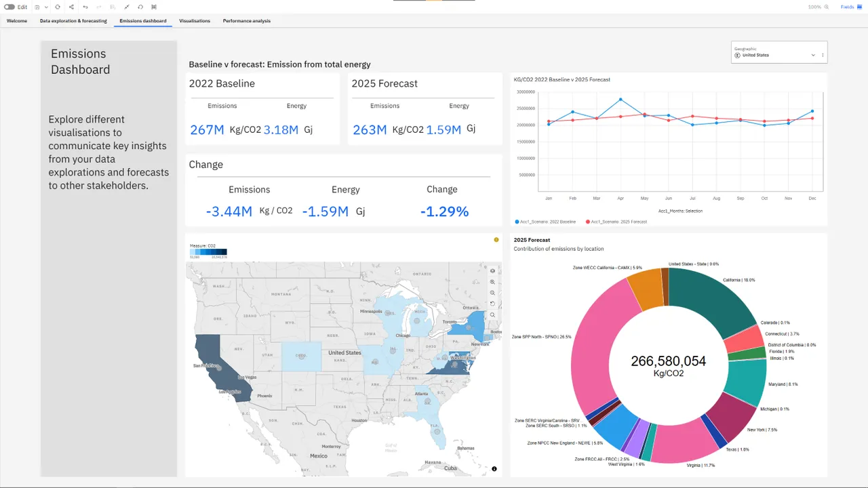Zoom in on the map

click(493, 281)
